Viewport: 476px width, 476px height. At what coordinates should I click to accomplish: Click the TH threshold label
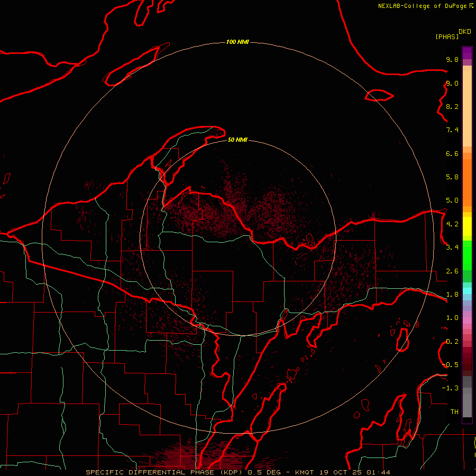454,412
